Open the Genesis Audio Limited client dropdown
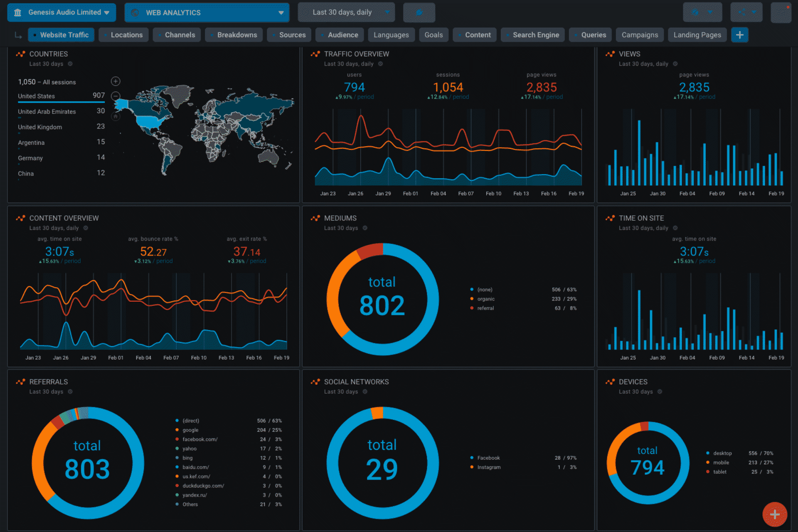This screenshot has height=532, width=798. pos(62,12)
